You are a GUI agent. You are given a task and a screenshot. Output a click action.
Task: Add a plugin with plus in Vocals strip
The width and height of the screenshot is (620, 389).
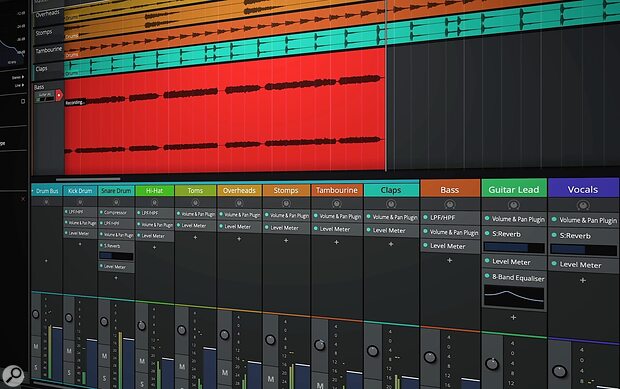pos(583,280)
